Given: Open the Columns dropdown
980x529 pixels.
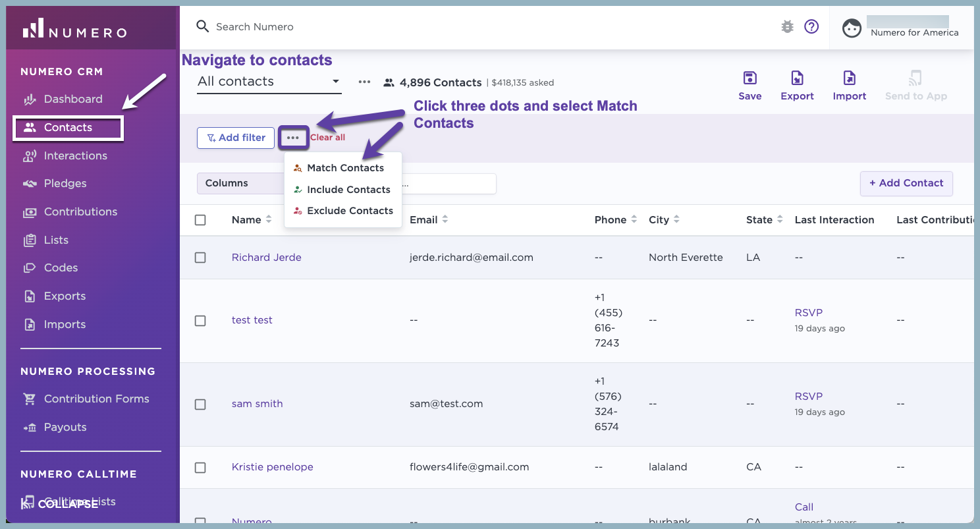Looking at the screenshot, I should (240, 183).
